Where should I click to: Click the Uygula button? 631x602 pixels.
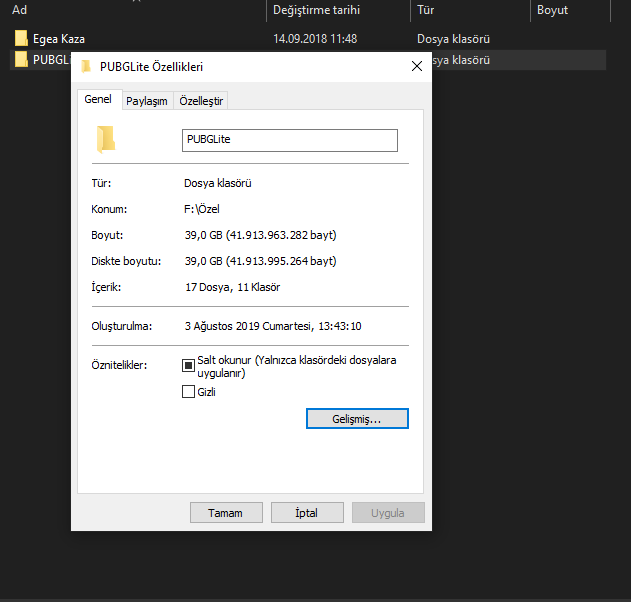(x=388, y=513)
